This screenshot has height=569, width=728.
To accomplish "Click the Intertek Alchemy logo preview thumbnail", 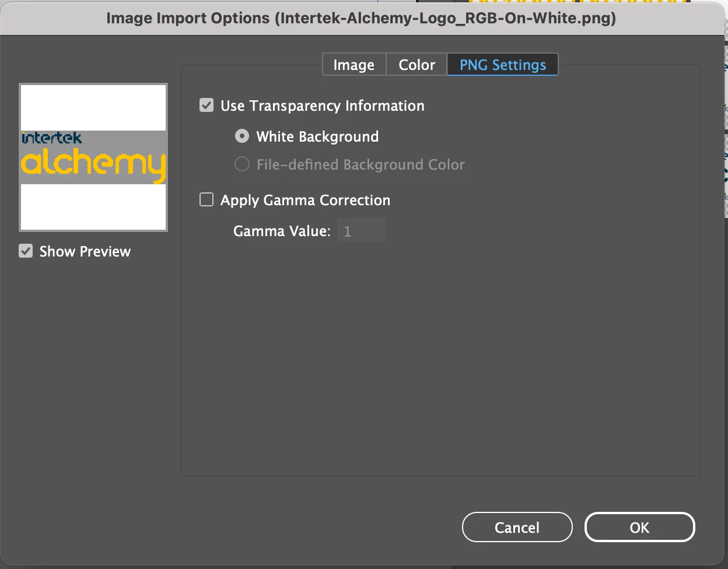I will [93, 157].
